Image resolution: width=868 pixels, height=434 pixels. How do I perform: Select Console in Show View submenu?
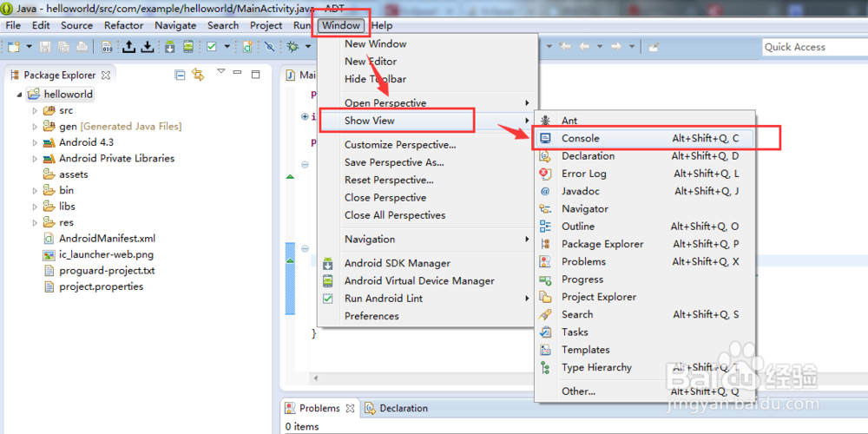[645, 138]
